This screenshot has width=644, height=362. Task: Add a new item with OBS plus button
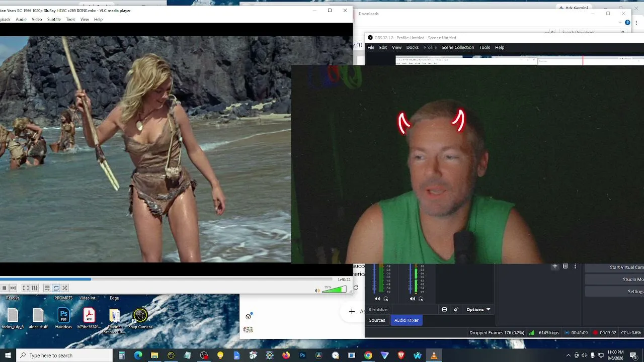[x=555, y=266]
